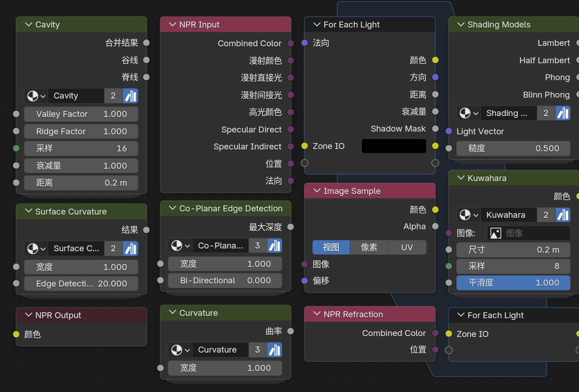Click the Edge Detection 20.000 field
This screenshot has width=579, height=392.
click(81, 284)
